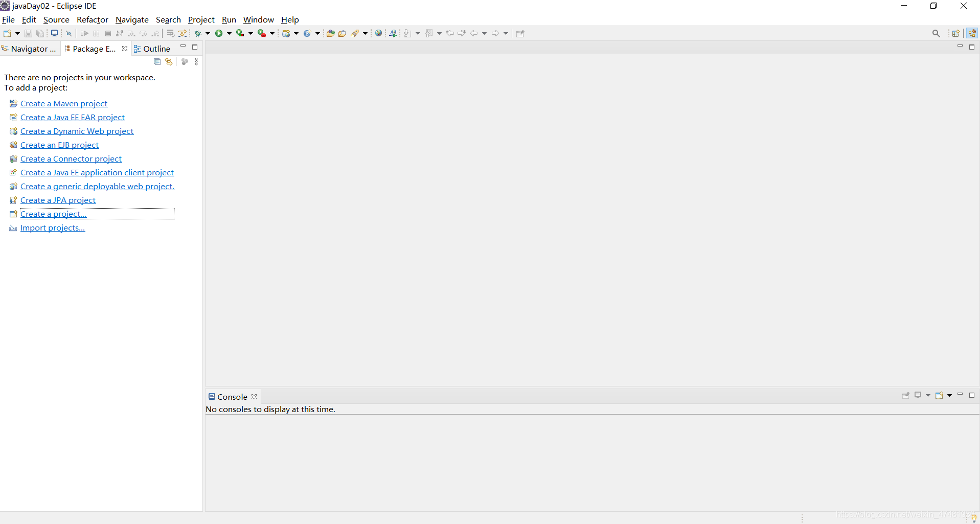The width and height of the screenshot is (980, 524).
Task: Open the External Tools dropdown arrow
Action: click(x=272, y=34)
